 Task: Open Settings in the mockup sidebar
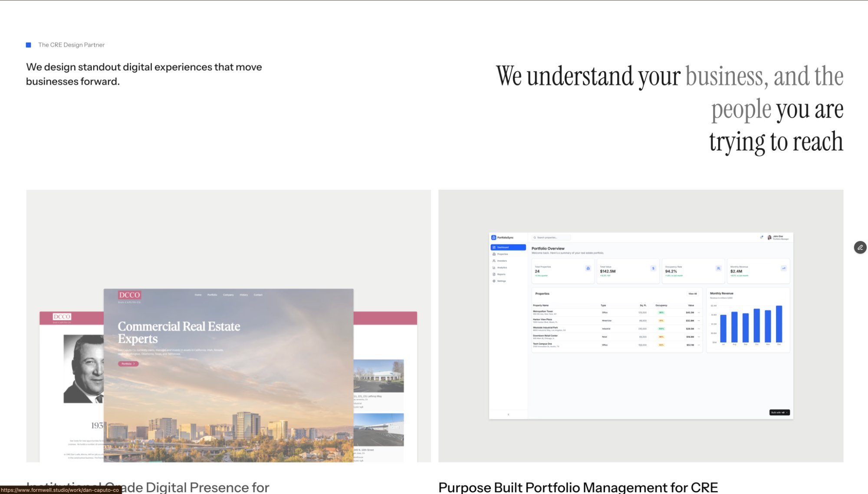coord(501,281)
